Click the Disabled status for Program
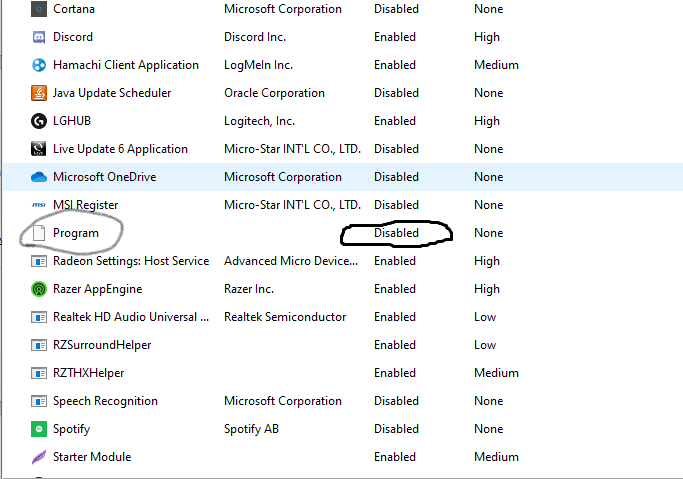The width and height of the screenshot is (683, 479). coord(396,233)
